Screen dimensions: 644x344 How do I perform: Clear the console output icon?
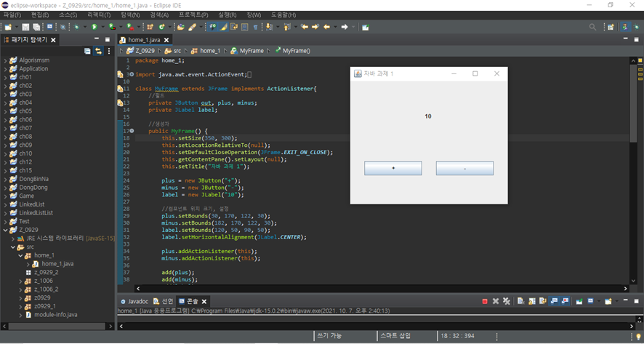click(520, 301)
